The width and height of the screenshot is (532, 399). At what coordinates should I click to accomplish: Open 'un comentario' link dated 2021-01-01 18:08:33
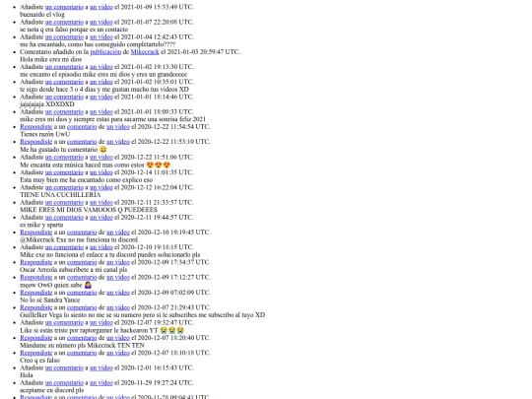(64, 111)
